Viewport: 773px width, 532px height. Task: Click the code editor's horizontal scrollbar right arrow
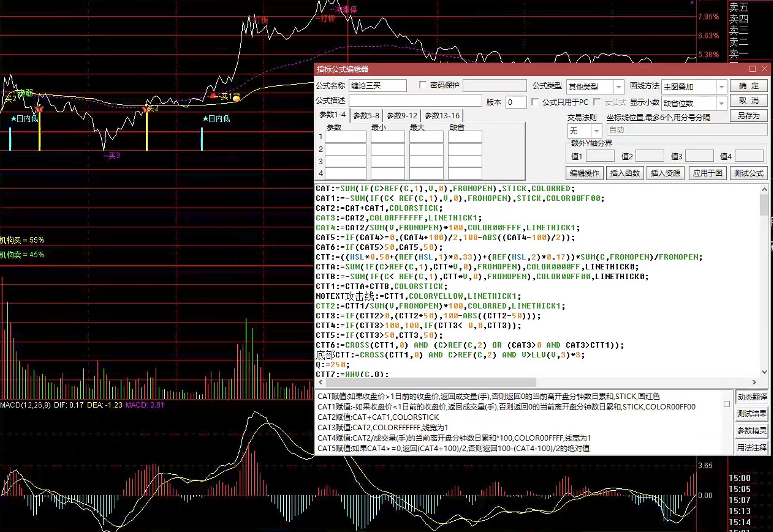754,382
